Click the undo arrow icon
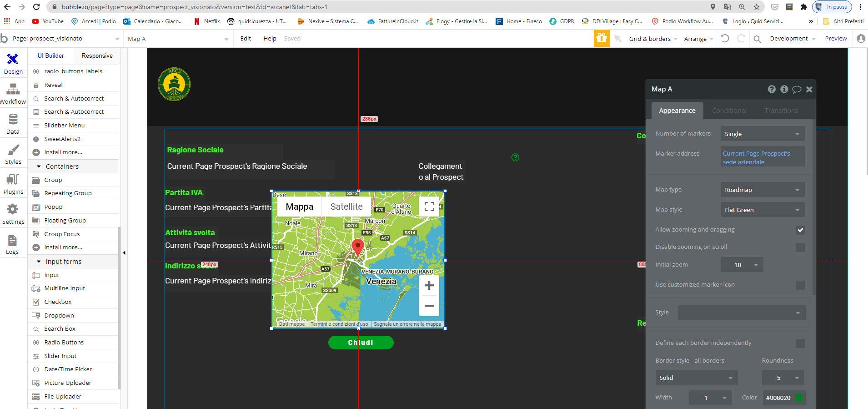This screenshot has width=868, height=409. coord(725,39)
